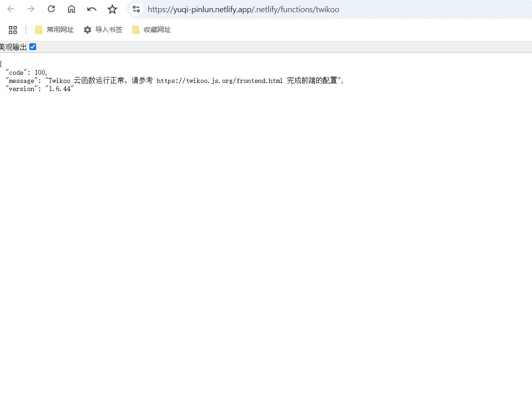
Task: Click the text 完成前端的配置
Action: coord(312,81)
